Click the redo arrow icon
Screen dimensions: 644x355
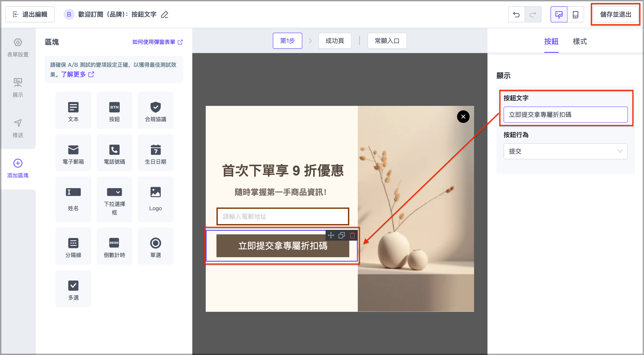pos(533,15)
